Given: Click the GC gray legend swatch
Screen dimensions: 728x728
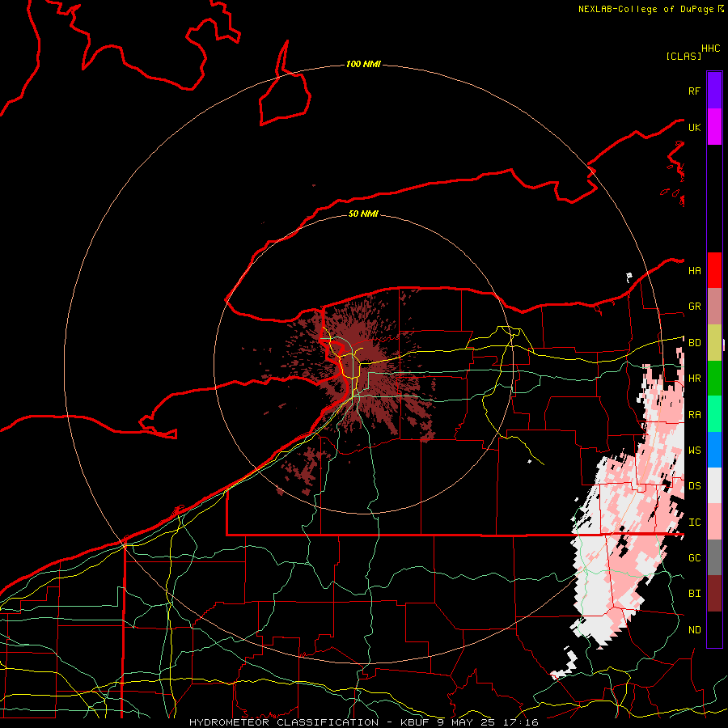Looking at the screenshot, I should tap(714, 557).
